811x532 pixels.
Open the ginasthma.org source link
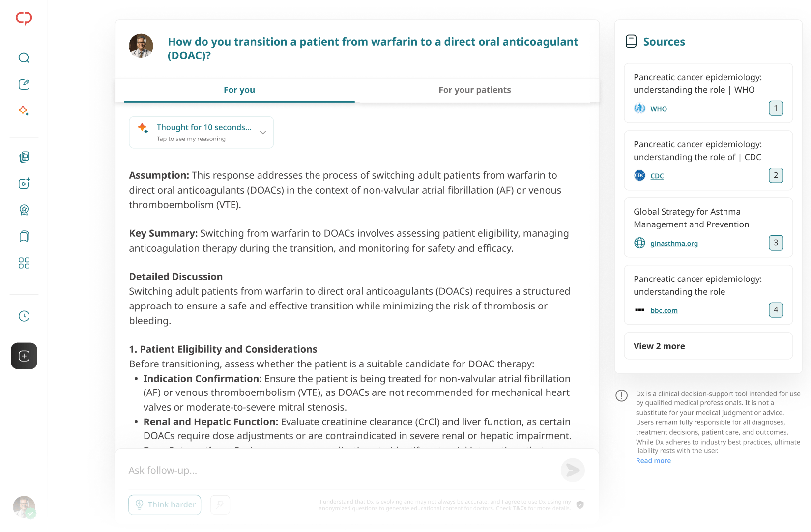click(674, 244)
